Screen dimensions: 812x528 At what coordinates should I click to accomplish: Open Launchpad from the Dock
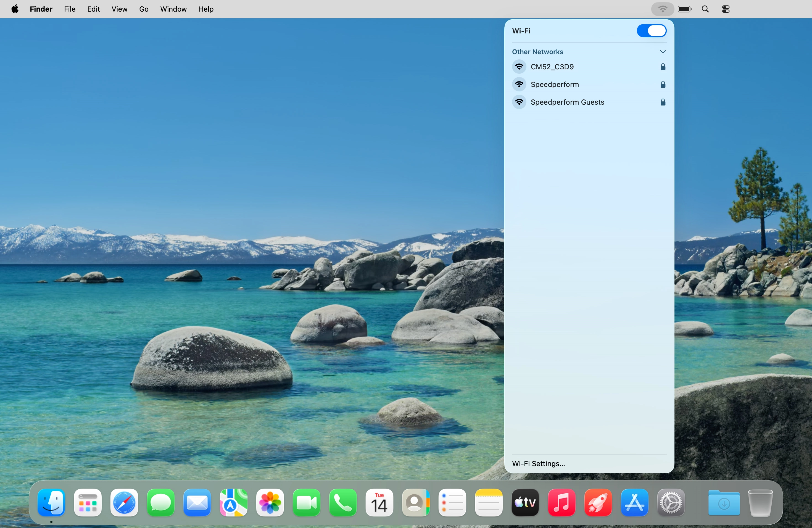click(88, 503)
